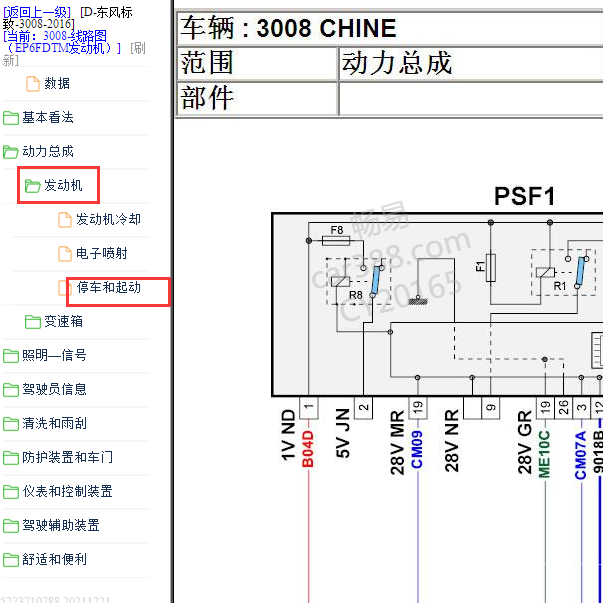Image resolution: width=603 pixels, height=603 pixels.
Task: Click the 清洗和雨刮 folder icon
Action: pyautogui.click(x=11, y=424)
